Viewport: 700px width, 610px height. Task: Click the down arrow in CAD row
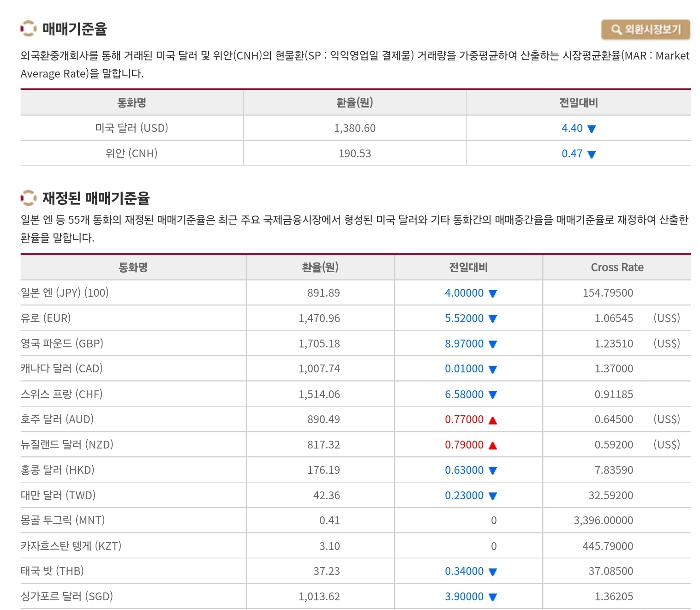click(492, 370)
